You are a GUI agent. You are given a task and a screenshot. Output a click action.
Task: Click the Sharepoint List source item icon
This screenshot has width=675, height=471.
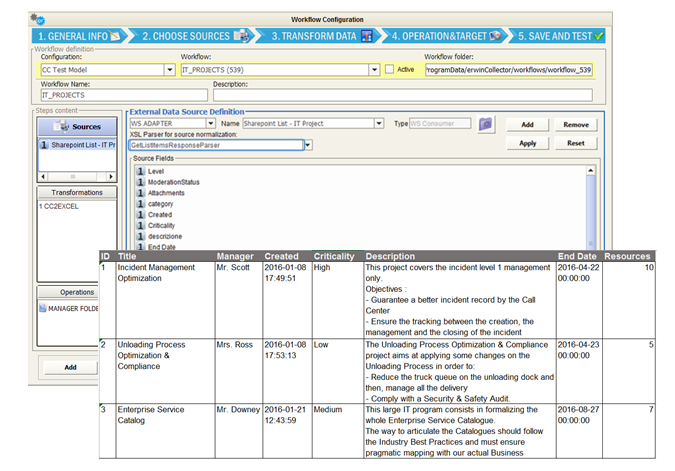pos(42,145)
